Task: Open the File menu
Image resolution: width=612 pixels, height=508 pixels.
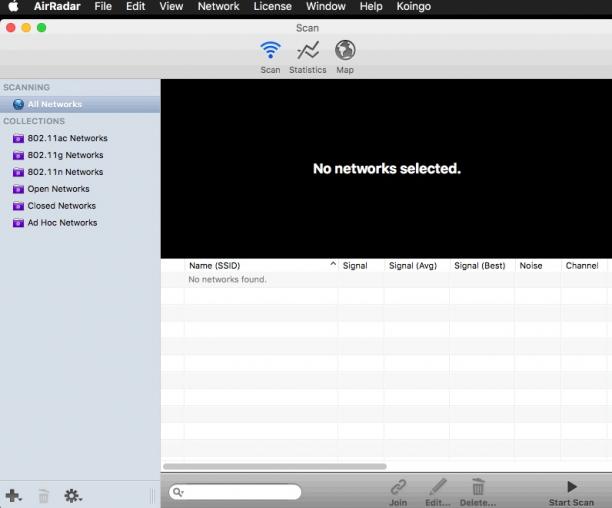Action: (x=103, y=6)
